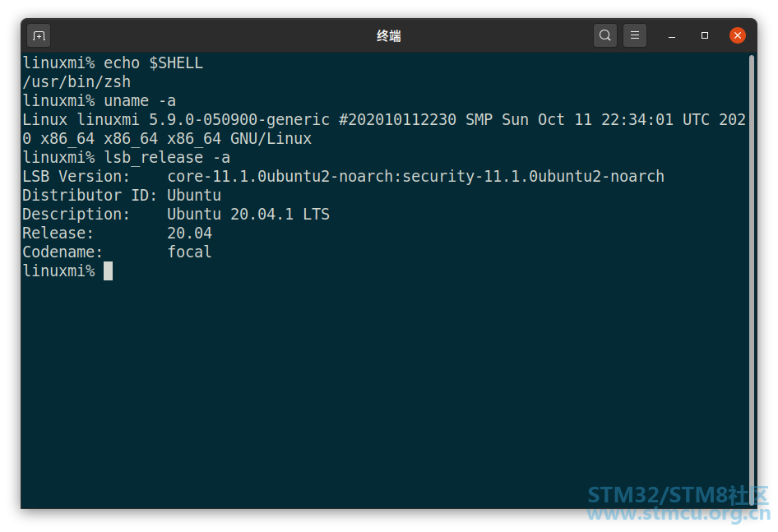Maximize the terminal window

click(x=705, y=35)
